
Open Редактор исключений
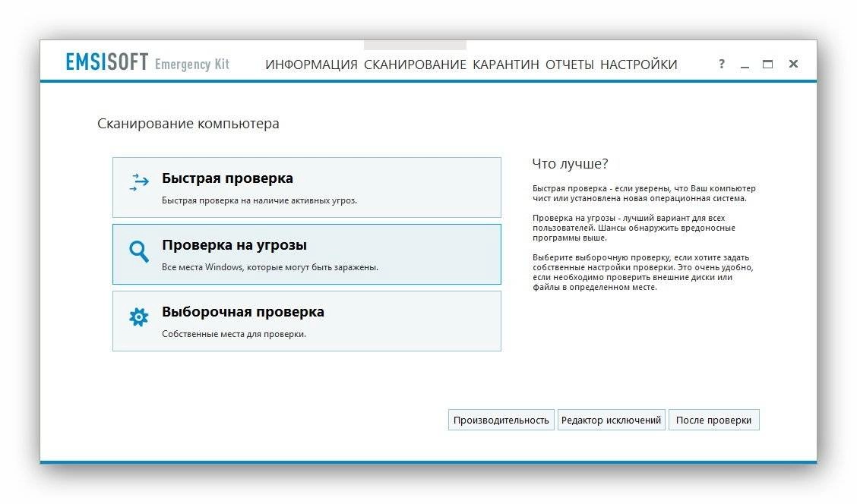[x=611, y=420]
